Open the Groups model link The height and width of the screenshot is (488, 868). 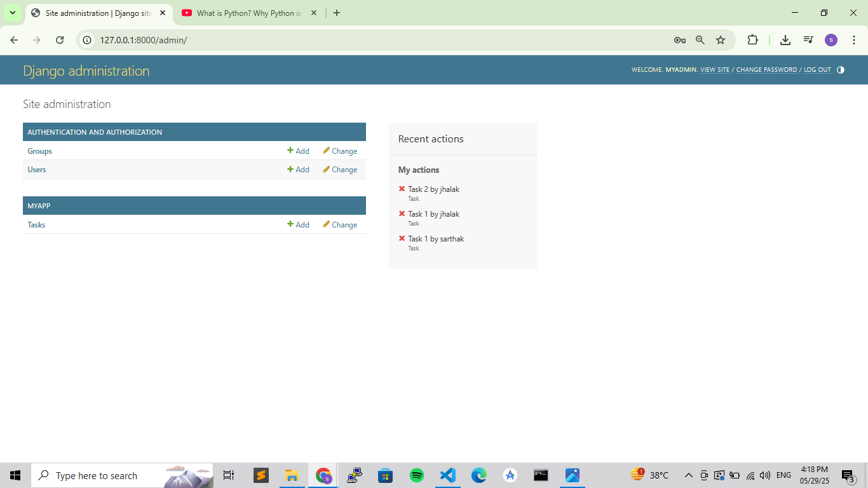[x=39, y=151]
